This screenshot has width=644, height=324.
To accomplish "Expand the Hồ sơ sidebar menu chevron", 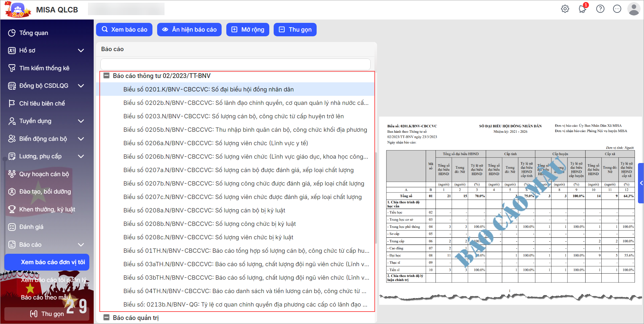I will 81,50.
